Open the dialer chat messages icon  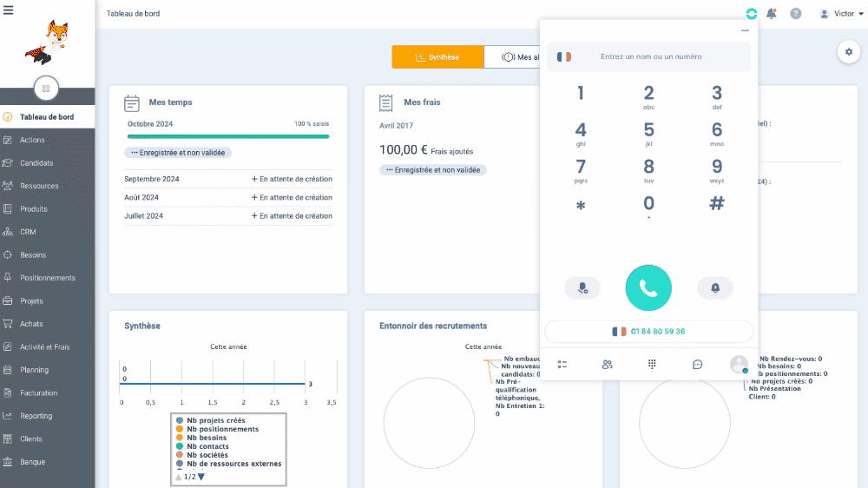[697, 365]
